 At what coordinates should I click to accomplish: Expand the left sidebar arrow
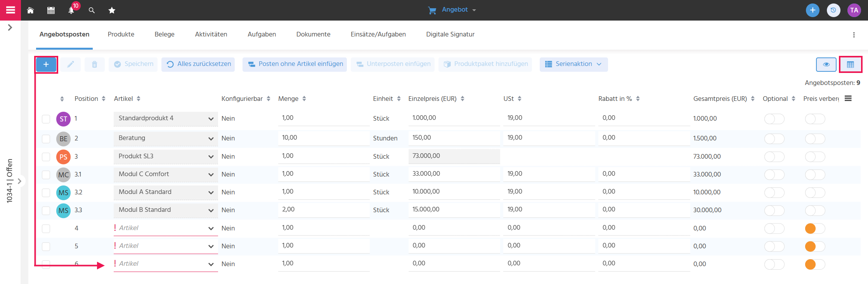point(10,28)
